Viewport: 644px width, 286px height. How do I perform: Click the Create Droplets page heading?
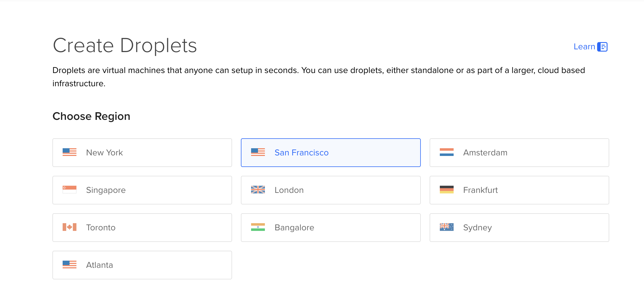125,45
